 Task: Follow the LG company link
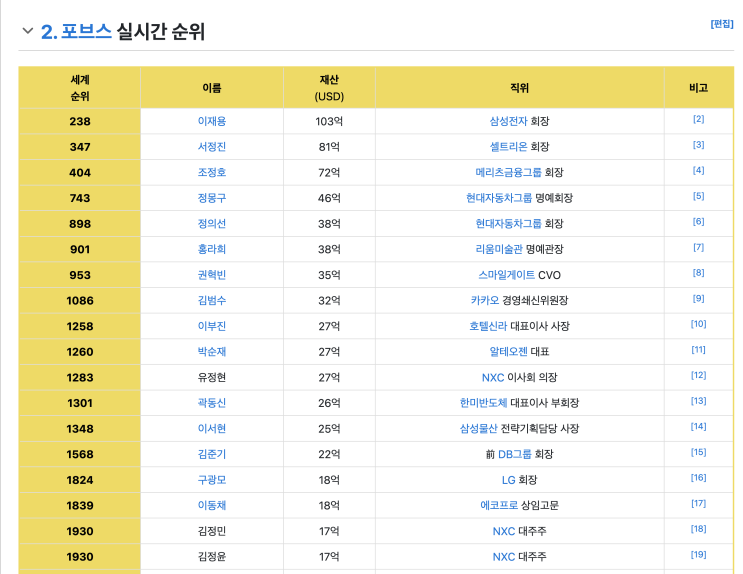click(508, 480)
